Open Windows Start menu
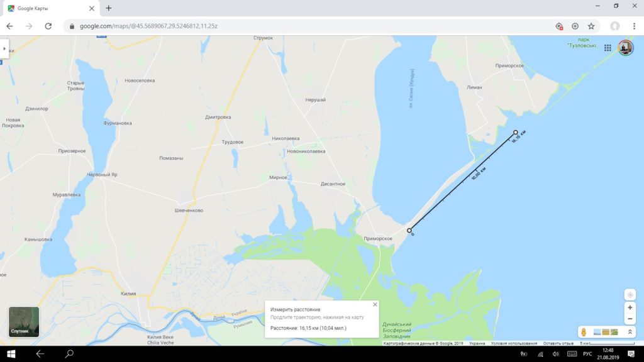Screen dimensions: 644x362 point(11,354)
